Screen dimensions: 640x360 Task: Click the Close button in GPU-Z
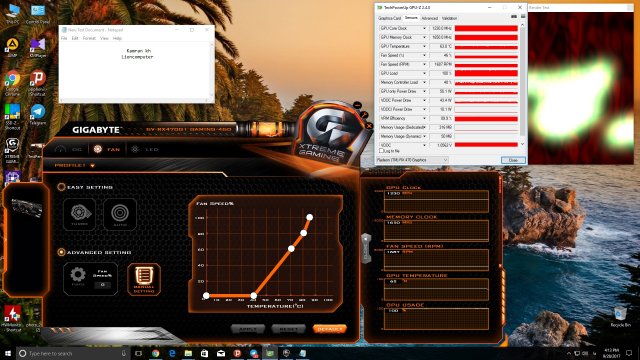coord(513,160)
